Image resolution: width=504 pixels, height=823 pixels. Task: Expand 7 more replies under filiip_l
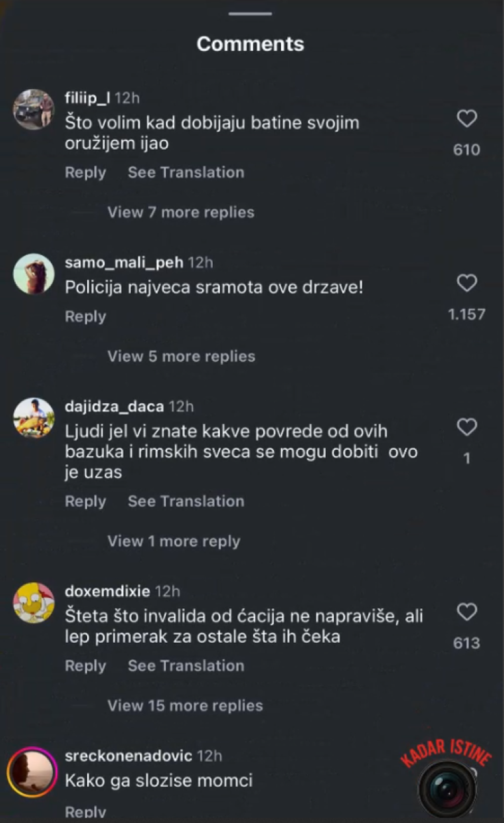pyautogui.click(x=181, y=212)
